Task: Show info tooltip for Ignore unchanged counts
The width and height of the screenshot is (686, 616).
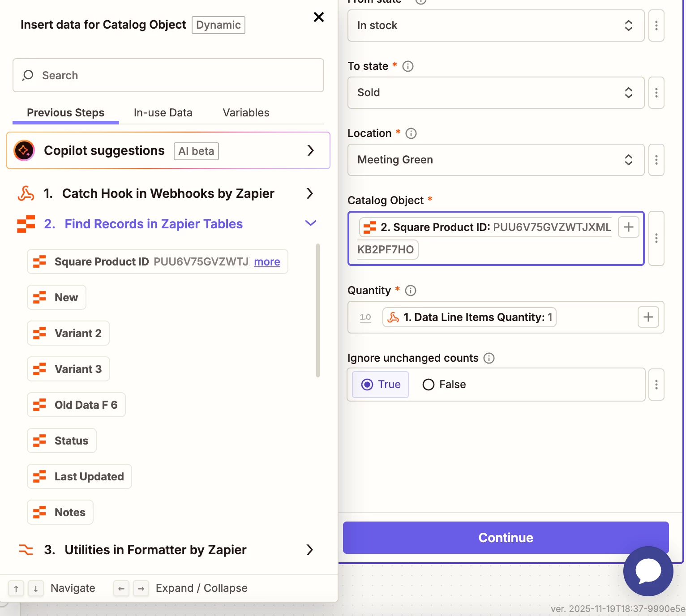Action: click(x=489, y=358)
